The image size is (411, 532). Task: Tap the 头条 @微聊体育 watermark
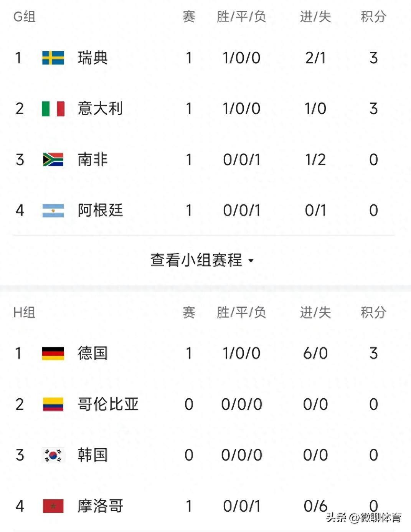pos(363,517)
